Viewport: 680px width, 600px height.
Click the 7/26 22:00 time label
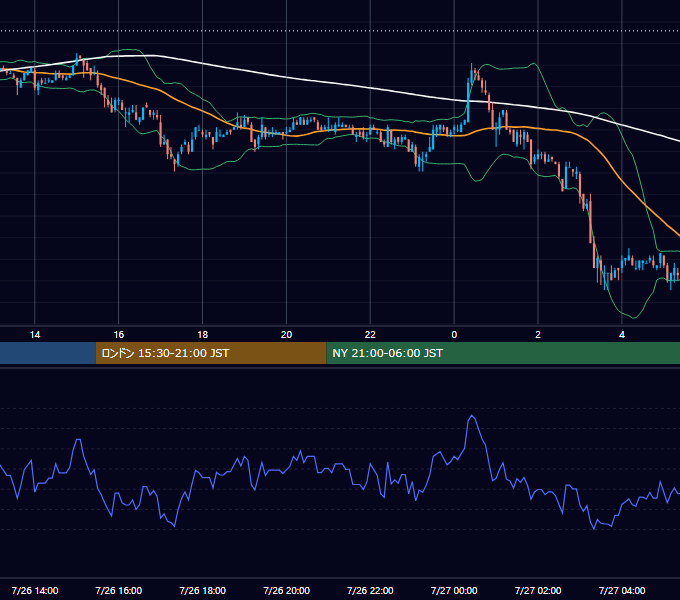tap(370, 590)
